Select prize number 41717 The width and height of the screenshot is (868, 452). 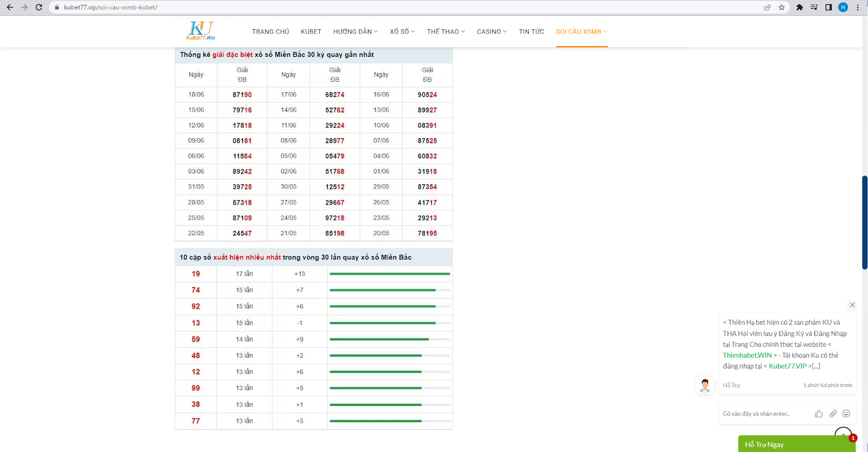tap(427, 203)
